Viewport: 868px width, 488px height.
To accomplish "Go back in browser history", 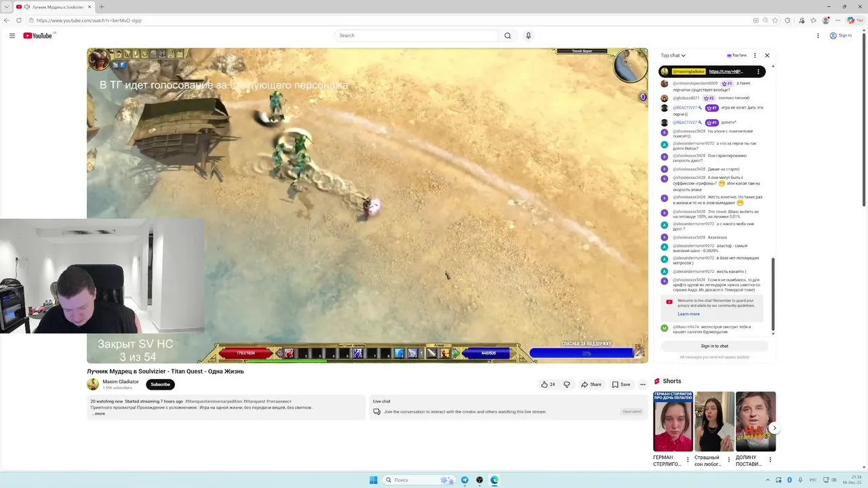I will [7, 20].
